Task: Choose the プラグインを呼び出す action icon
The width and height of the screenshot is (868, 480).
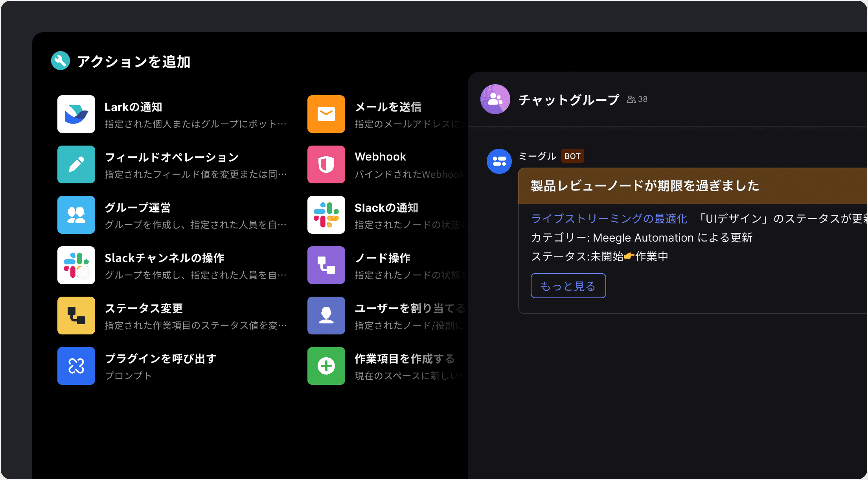Action: click(x=76, y=366)
